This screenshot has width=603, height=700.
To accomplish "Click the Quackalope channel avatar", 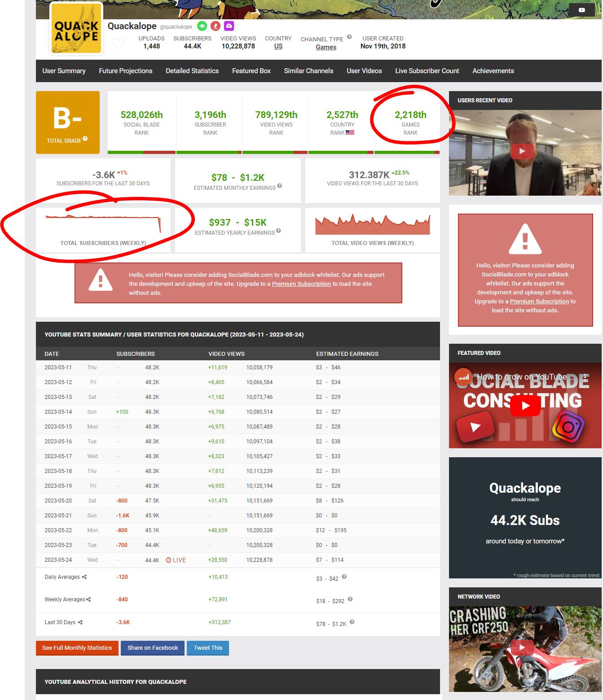I will 76,29.
